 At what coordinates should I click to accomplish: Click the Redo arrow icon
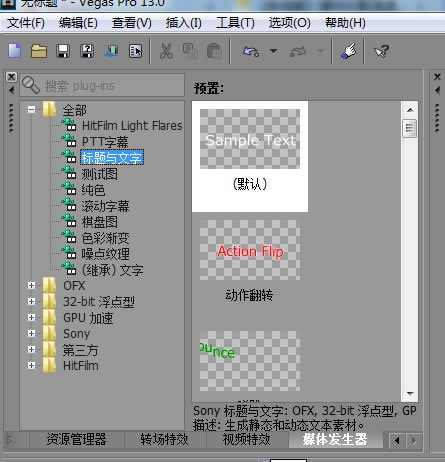click(298, 51)
